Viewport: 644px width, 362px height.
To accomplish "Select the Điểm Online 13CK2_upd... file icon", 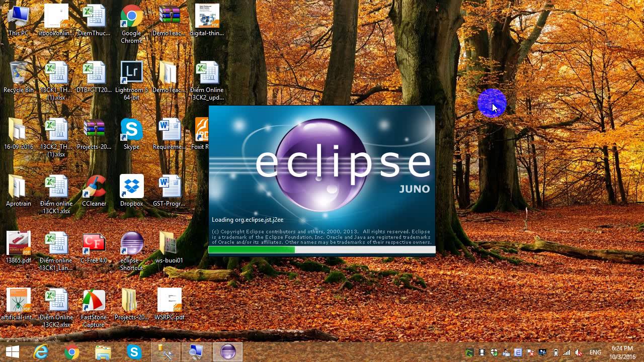I will click(207, 80).
